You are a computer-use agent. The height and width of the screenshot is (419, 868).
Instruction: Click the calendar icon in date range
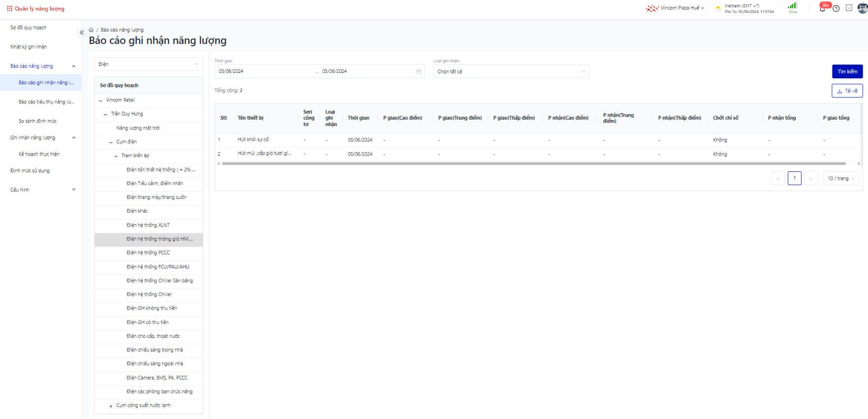tap(418, 71)
